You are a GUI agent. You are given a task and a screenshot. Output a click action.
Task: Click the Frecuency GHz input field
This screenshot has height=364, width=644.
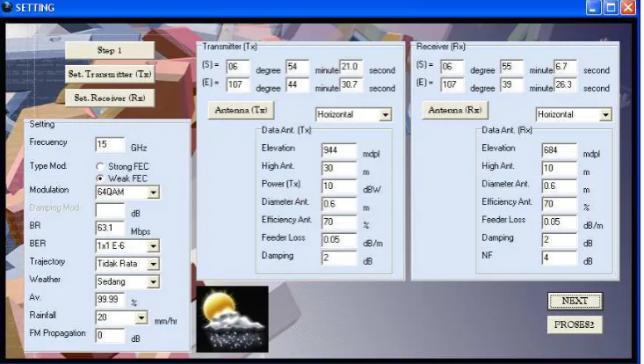[x=110, y=144]
